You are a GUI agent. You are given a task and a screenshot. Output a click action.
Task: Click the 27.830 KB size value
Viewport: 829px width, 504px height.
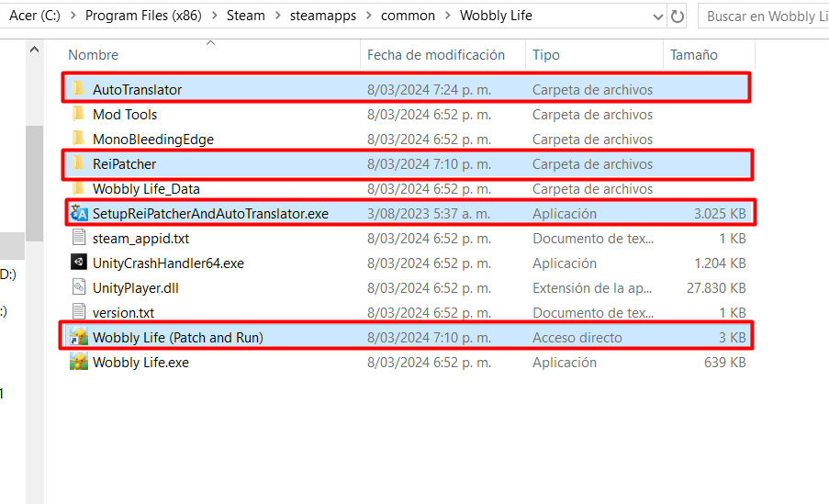716,288
